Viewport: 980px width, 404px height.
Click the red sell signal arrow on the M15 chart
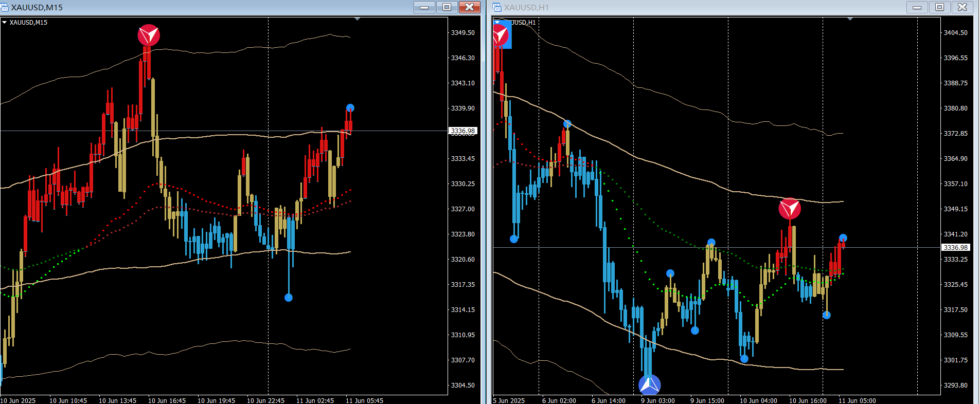coord(149,35)
